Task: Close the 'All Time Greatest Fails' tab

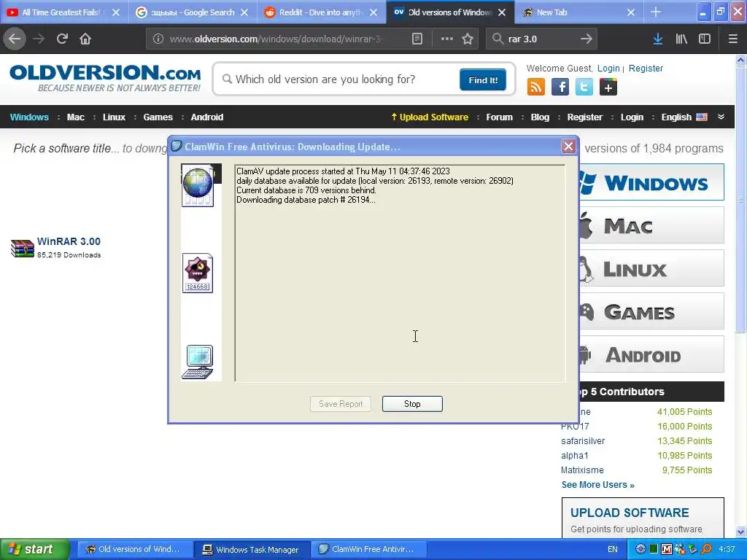Action: 116,12
